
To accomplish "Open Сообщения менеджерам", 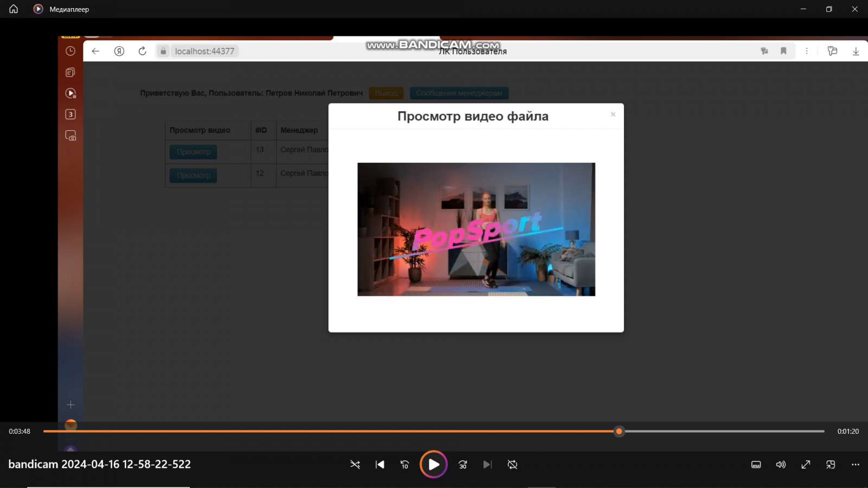I will [459, 93].
